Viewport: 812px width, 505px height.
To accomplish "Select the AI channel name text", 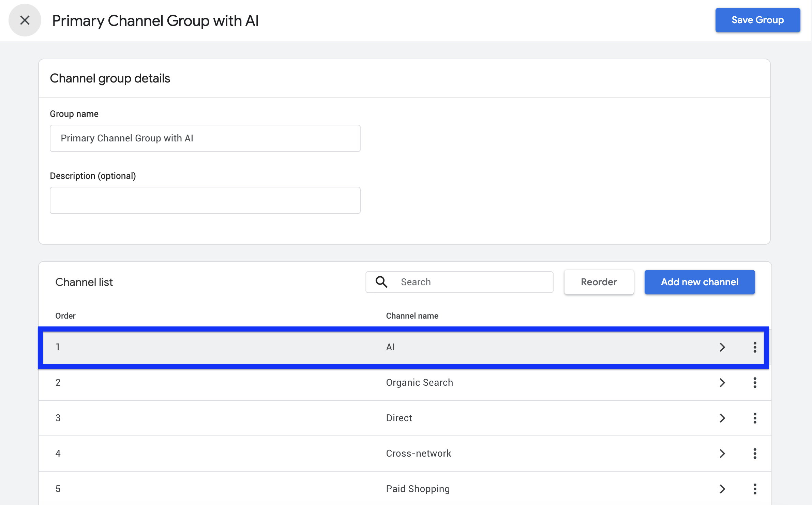I will click(x=390, y=347).
